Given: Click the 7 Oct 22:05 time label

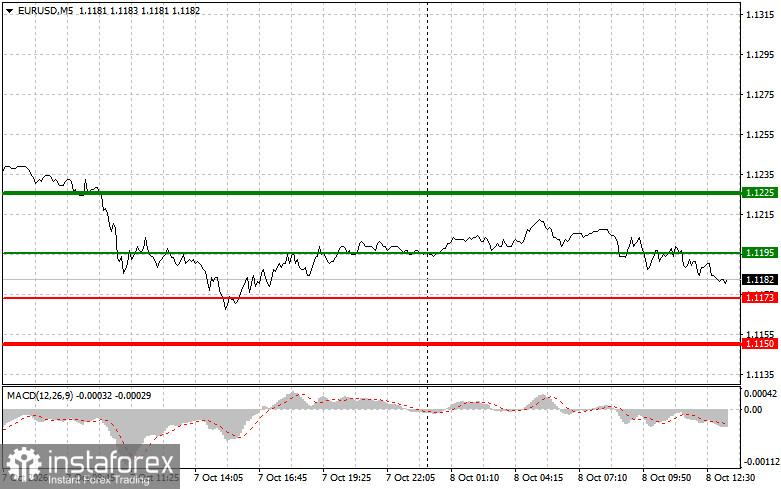Looking at the screenshot, I should tap(410, 478).
